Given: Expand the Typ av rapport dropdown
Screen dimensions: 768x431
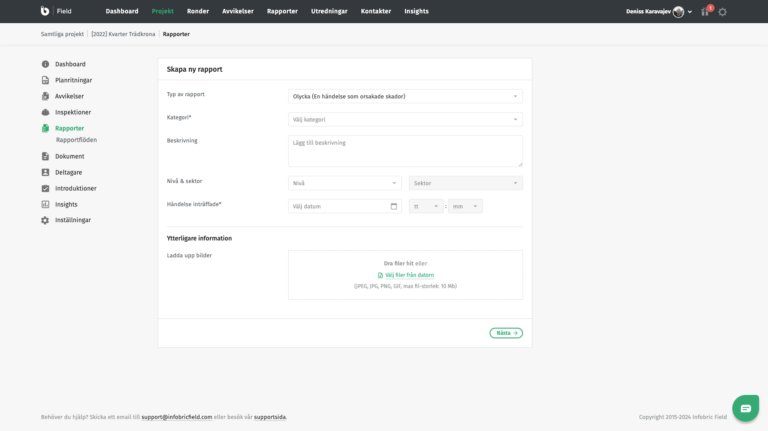Looking at the screenshot, I should coord(405,96).
